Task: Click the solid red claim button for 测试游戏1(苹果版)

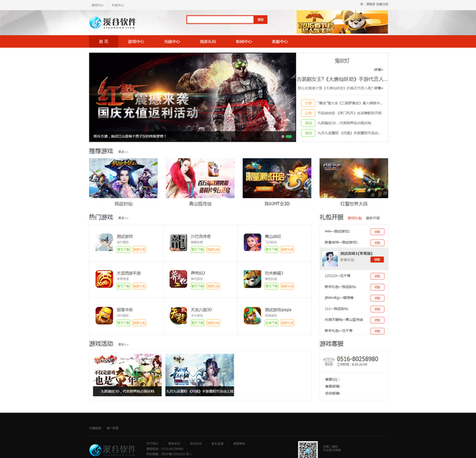Action: tap(377, 260)
